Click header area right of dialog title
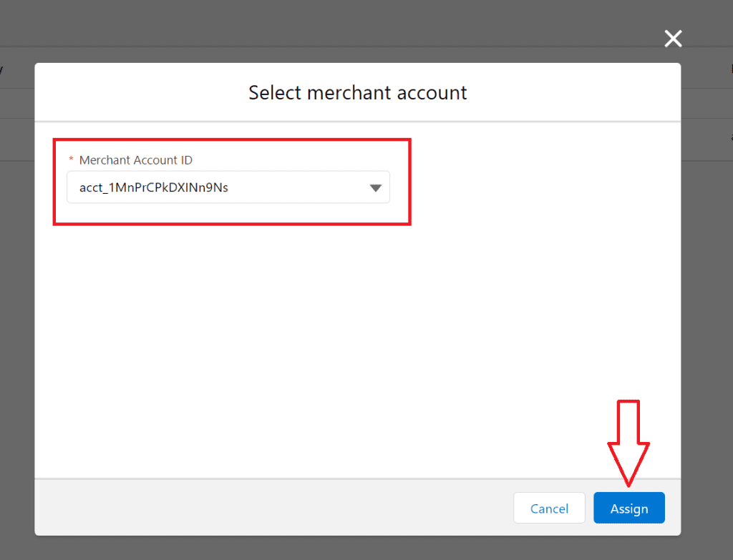Image resolution: width=733 pixels, height=560 pixels. coord(573,92)
